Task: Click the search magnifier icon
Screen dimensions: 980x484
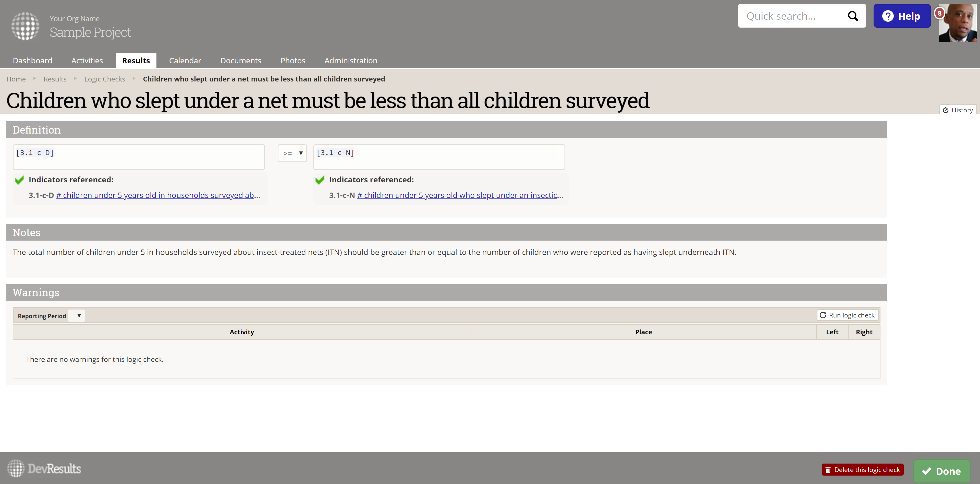Action: point(853,16)
